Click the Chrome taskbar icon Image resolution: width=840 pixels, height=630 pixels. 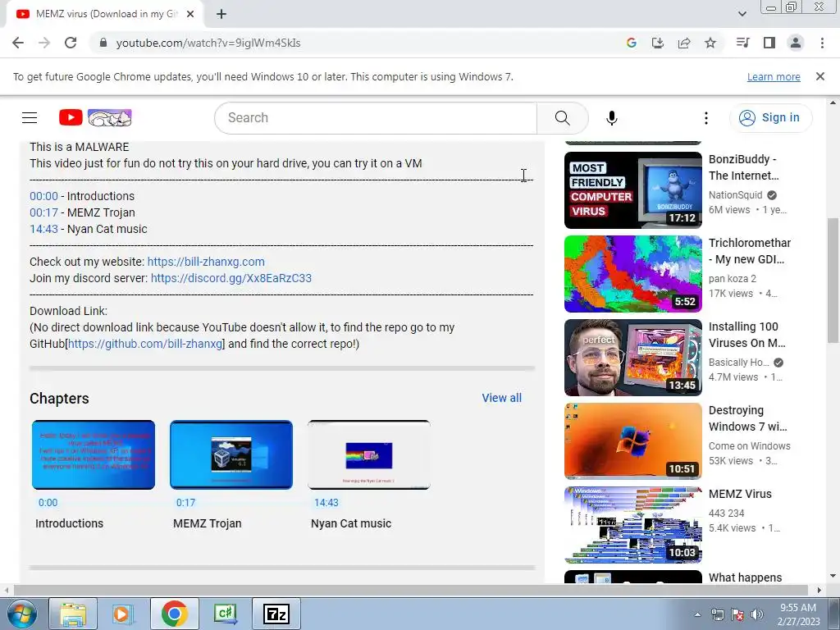(175, 614)
